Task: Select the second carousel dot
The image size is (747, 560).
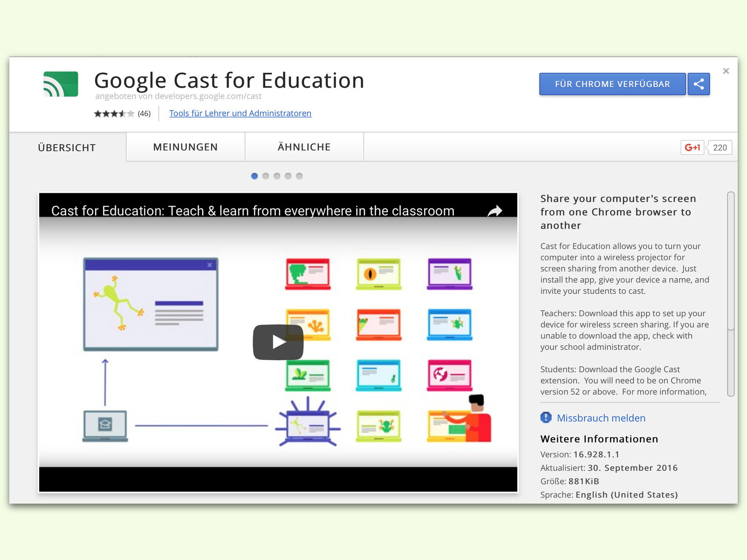Action: pyautogui.click(x=266, y=176)
